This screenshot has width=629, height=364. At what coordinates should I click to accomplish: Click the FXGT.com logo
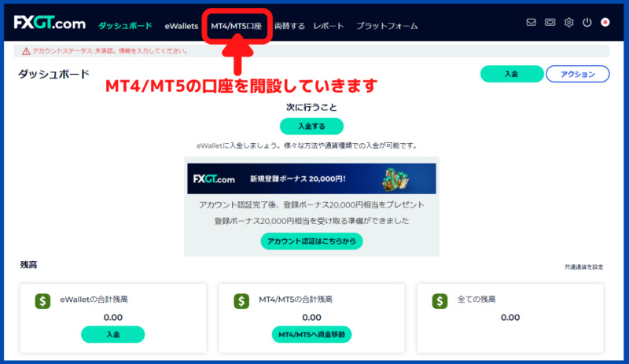[x=50, y=23]
